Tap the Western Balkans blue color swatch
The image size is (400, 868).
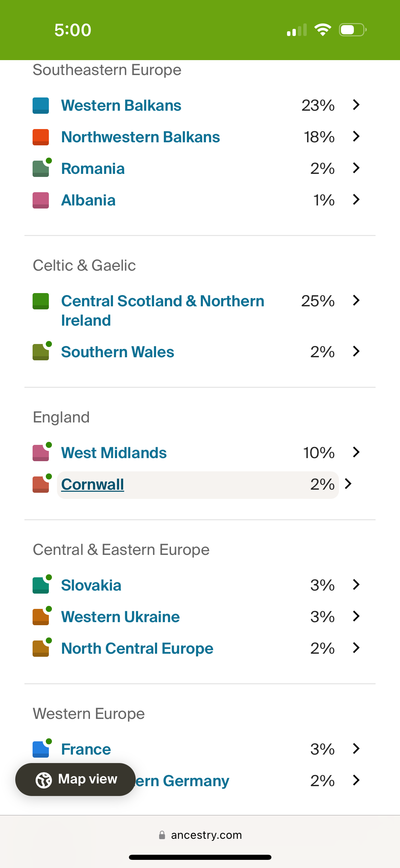pyautogui.click(x=41, y=105)
